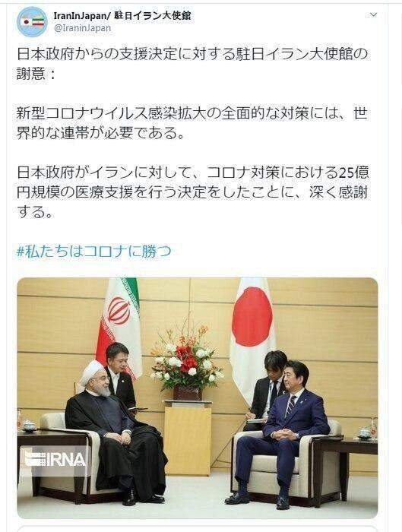
Task: Click the IranInJapan/ 駐日イラン大使館 display name
Action: pyautogui.click(x=122, y=16)
